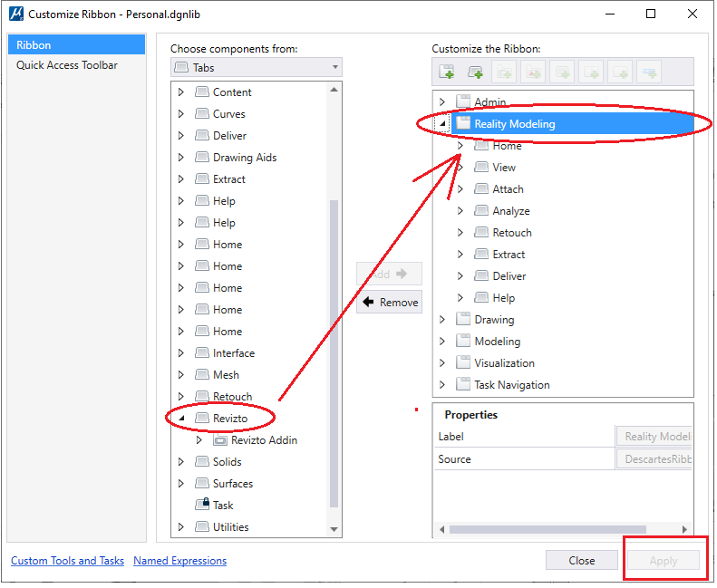
Task: Open the Custom Tools and Tasks link
Action: (67, 561)
